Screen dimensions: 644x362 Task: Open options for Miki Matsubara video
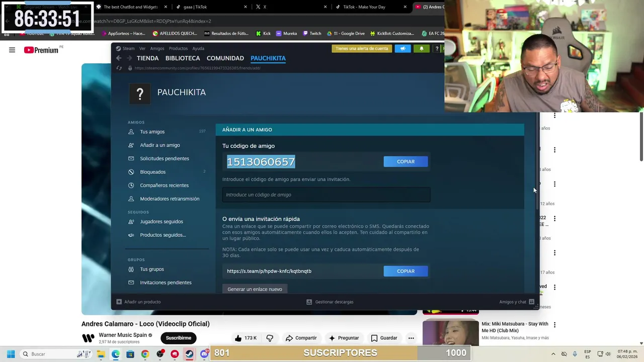tap(554, 325)
